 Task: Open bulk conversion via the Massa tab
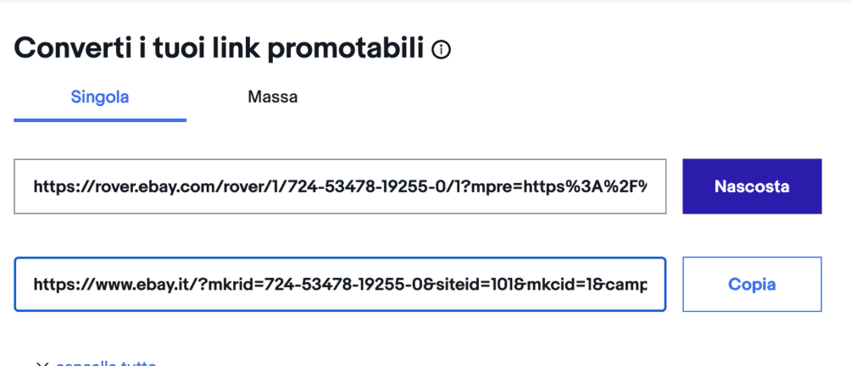[x=272, y=97]
